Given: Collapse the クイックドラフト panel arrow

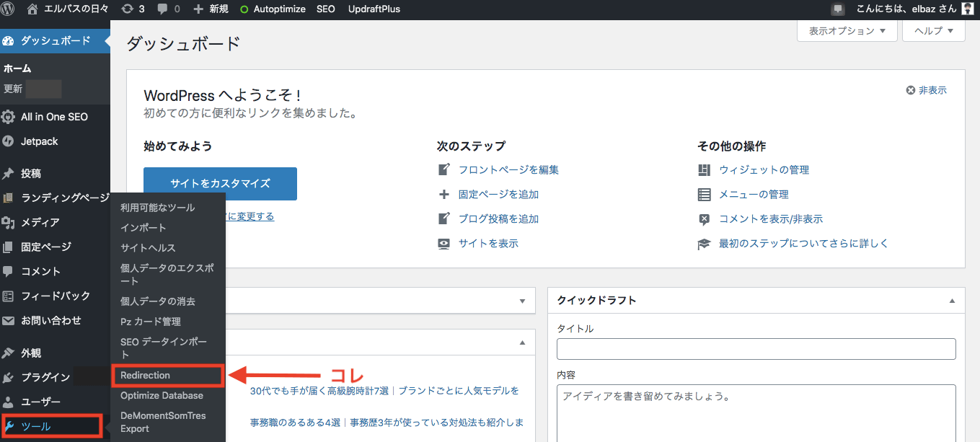Looking at the screenshot, I should coord(951,301).
